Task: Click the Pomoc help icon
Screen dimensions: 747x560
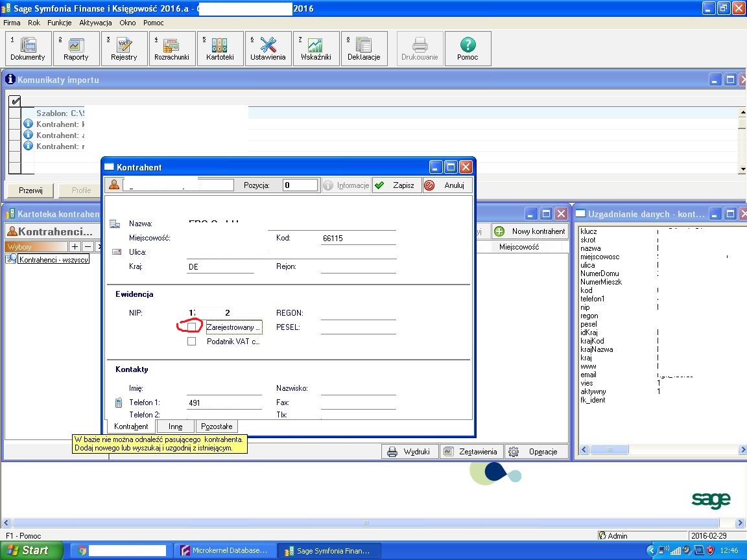Action: tap(467, 49)
